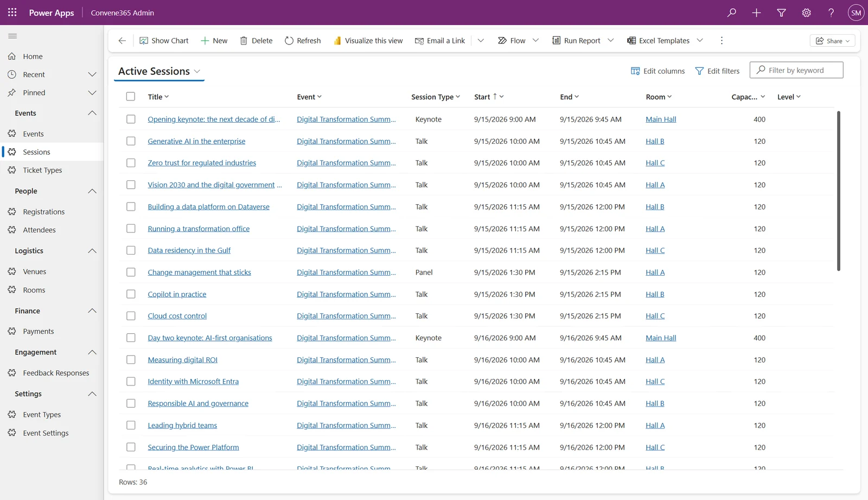Screen dimensions: 868x500
Task: Open the Flow dropdown chevron
Action: click(x=536, y=41)
